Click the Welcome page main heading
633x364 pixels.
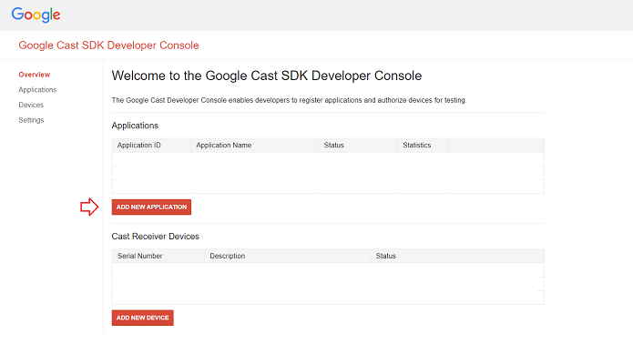coord(266,76)
